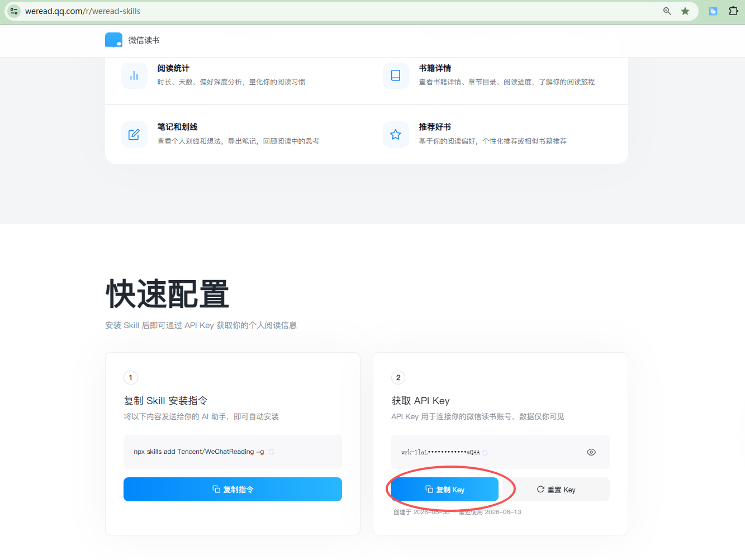Select the 推荐好书 heading
745x560 pixels.
click(x=435, y=127)
